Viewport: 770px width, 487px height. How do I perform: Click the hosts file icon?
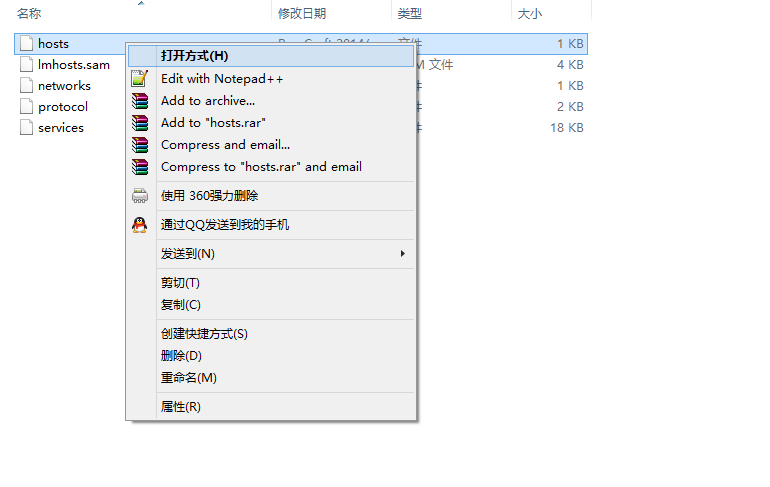pyautogui.click(x=27, y=44)
